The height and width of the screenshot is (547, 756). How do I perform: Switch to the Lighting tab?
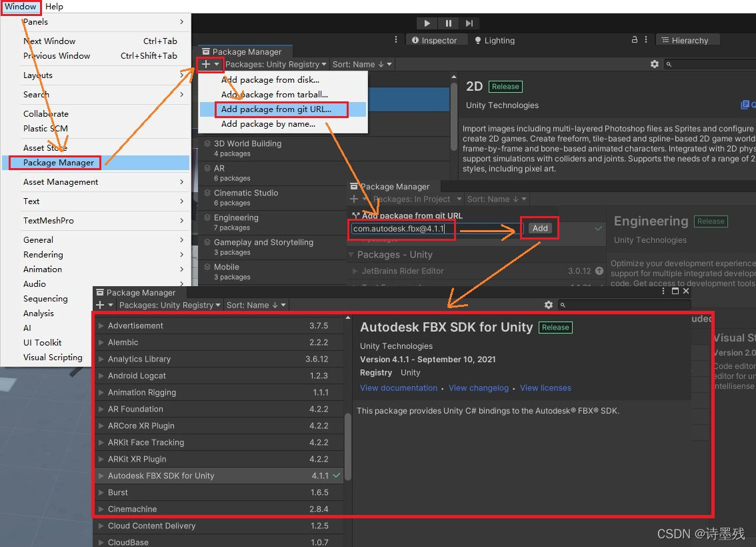[495, 40]
